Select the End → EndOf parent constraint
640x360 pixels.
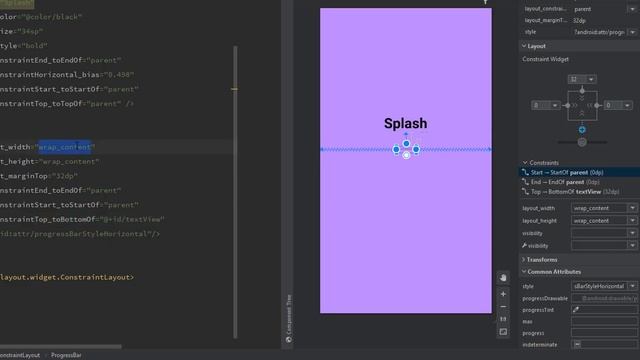[x=580, y=182]
